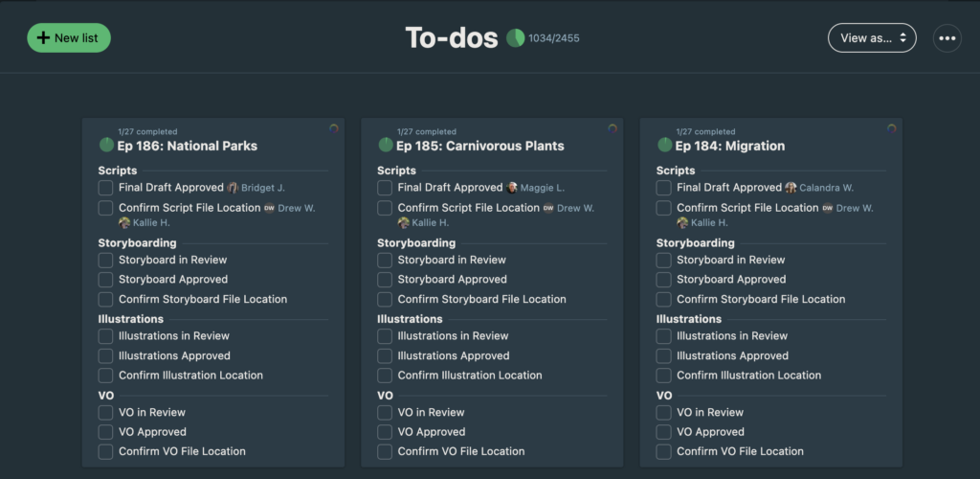Tick VO in Review for Ep 184
This screenshot has width=980, height=479.
664,413
